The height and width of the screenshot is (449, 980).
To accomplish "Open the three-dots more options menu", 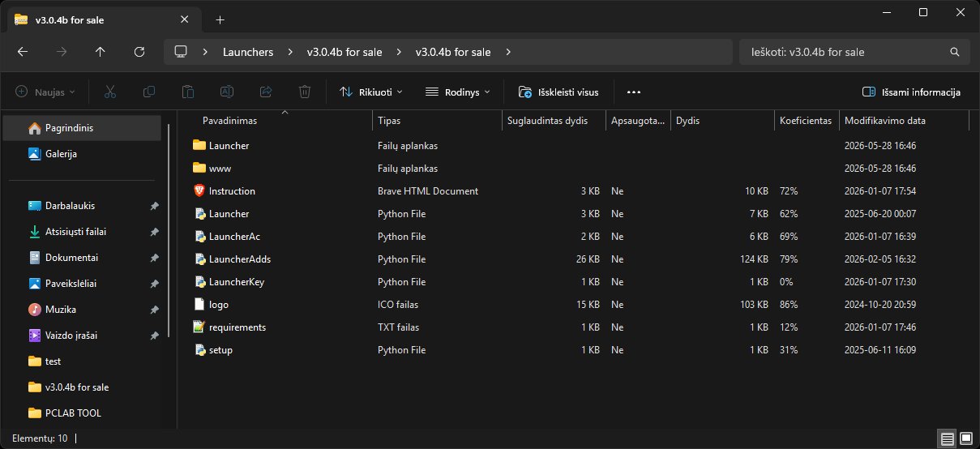I will [634, 92].
